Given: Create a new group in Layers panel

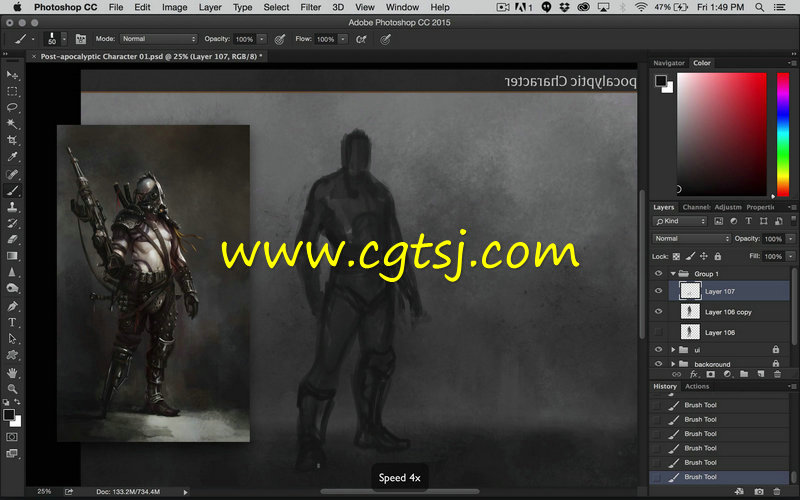Looking at the screenshot, I should (744, 374).
